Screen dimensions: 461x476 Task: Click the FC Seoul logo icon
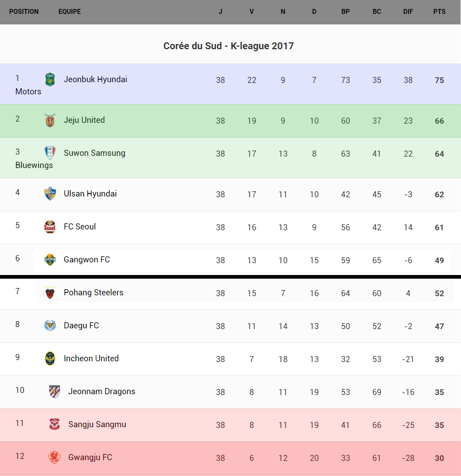(50, 227)
